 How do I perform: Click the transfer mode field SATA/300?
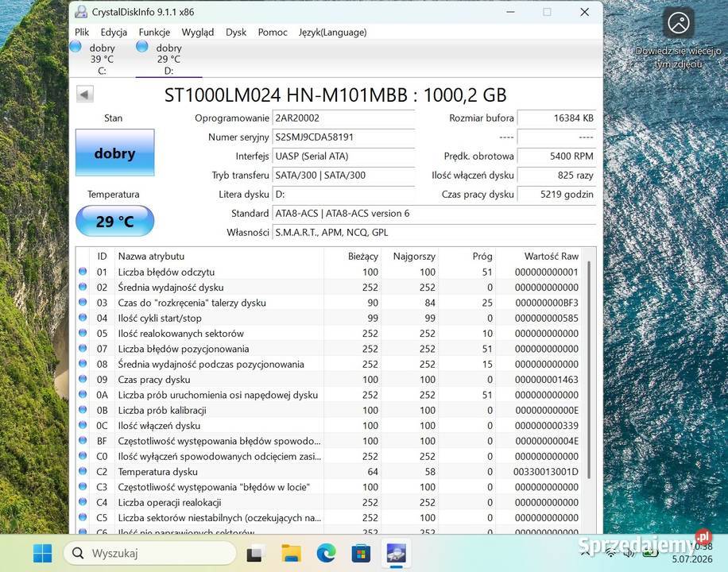click(343, 175)
